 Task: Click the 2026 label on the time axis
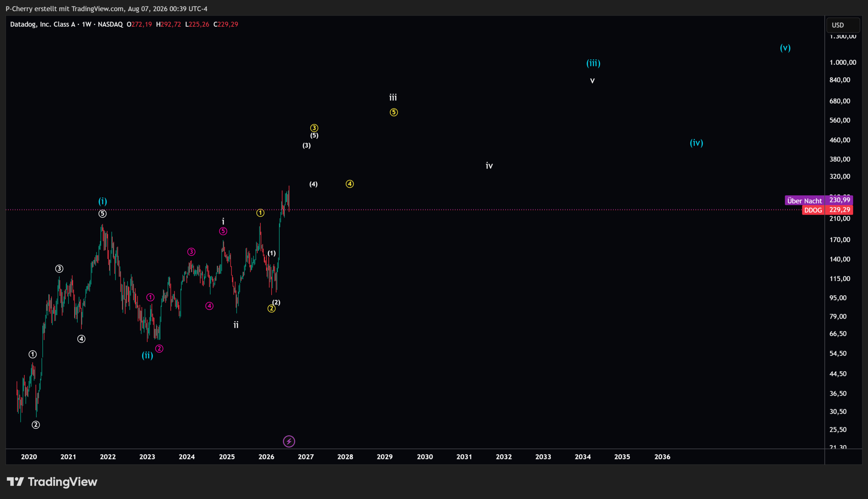click(x=266, y=457)
